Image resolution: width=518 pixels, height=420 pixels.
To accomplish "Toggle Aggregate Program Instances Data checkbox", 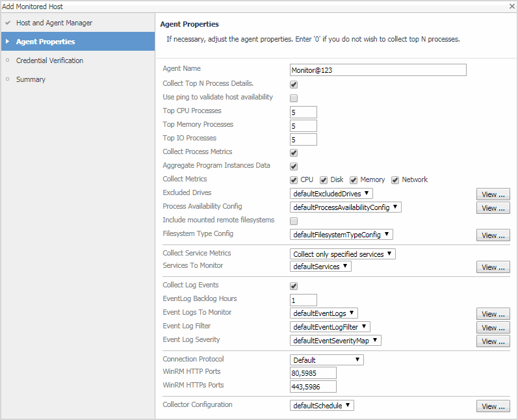I will point(294,166).
